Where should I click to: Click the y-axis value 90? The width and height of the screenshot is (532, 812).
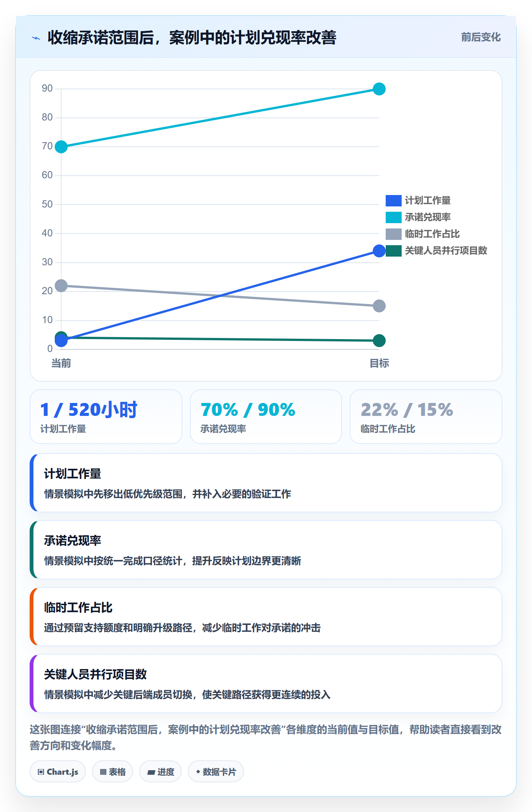point(47,89)
